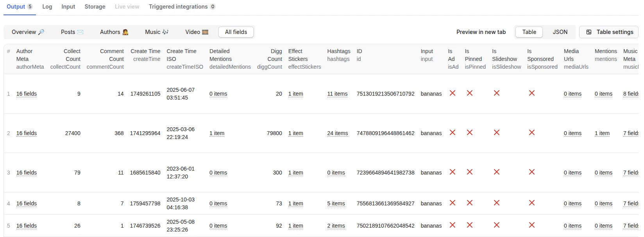Click Is Ad red X in row 1

pyautogui.click(x=453, y=93)
